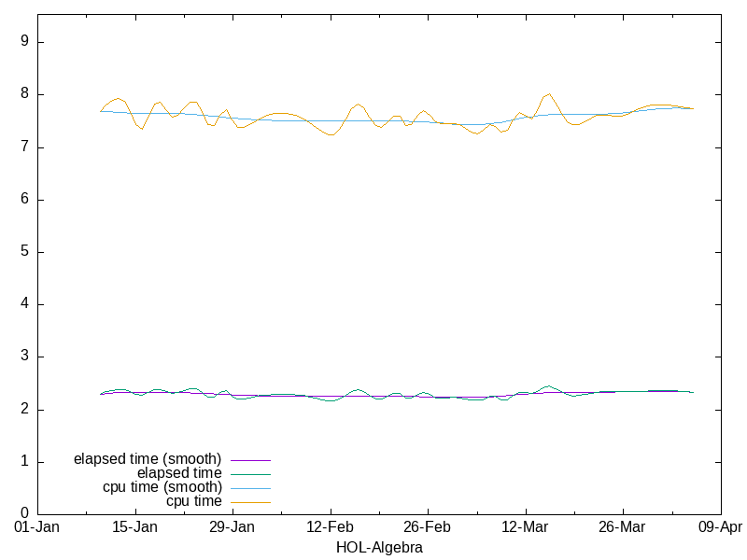Viewport: 747px width, 560px height.
Task: Click the 26-Mar x-axis tick label
Action: click(622, 528)
